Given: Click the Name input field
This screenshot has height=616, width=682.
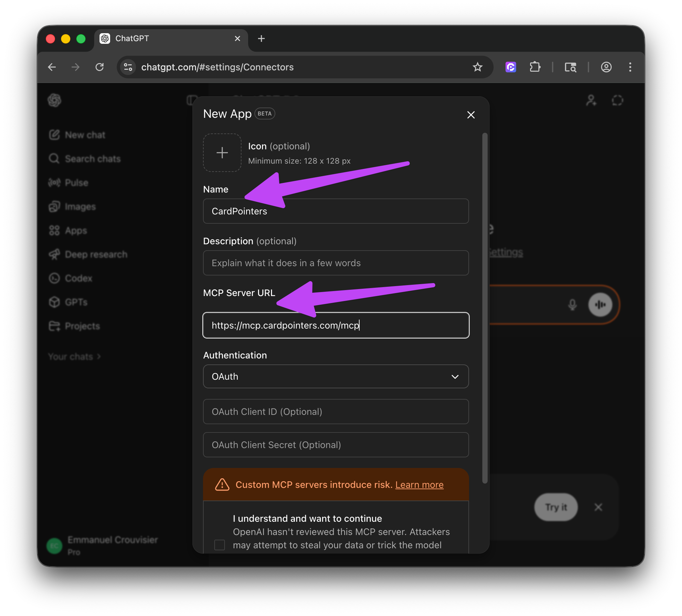Looking at the screenshot, I should 336,211.
